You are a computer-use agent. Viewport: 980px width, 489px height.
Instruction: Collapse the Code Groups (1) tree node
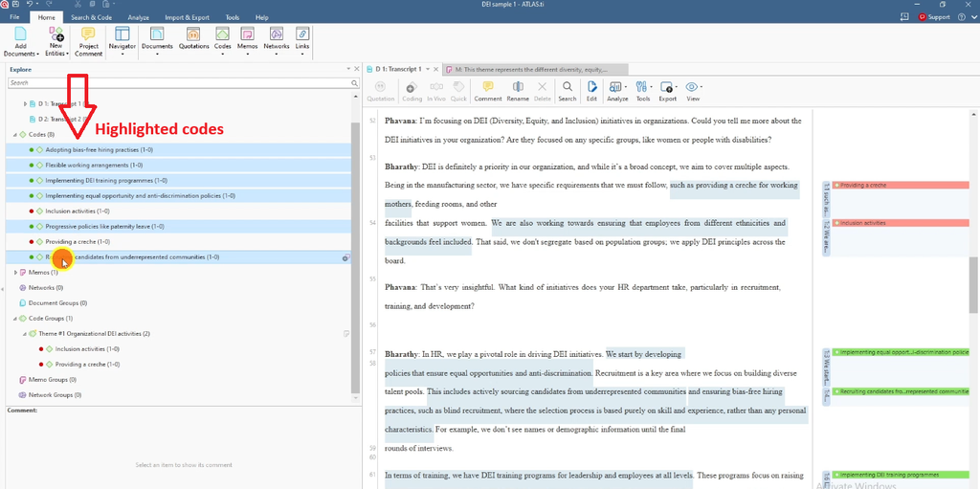(15, 319)
